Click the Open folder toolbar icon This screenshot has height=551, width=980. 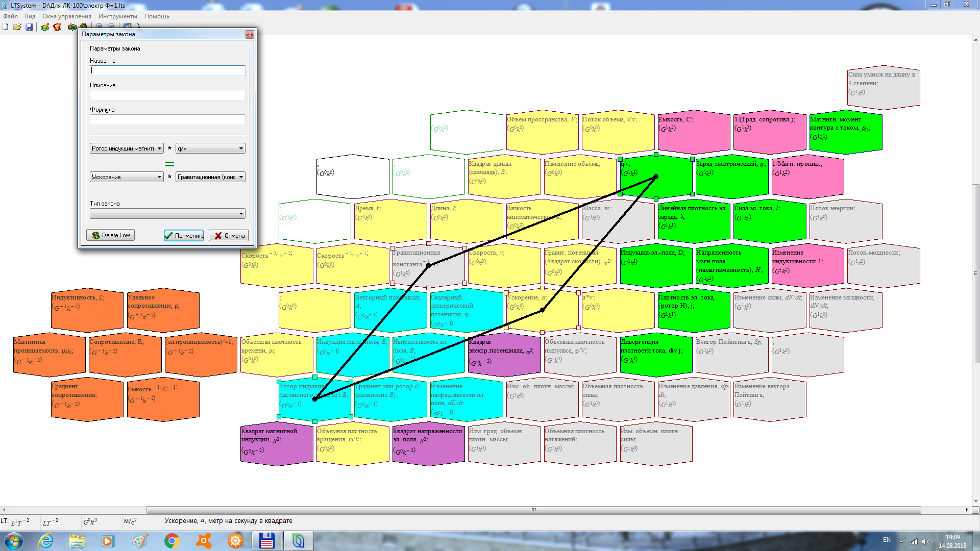coord(17,27)
